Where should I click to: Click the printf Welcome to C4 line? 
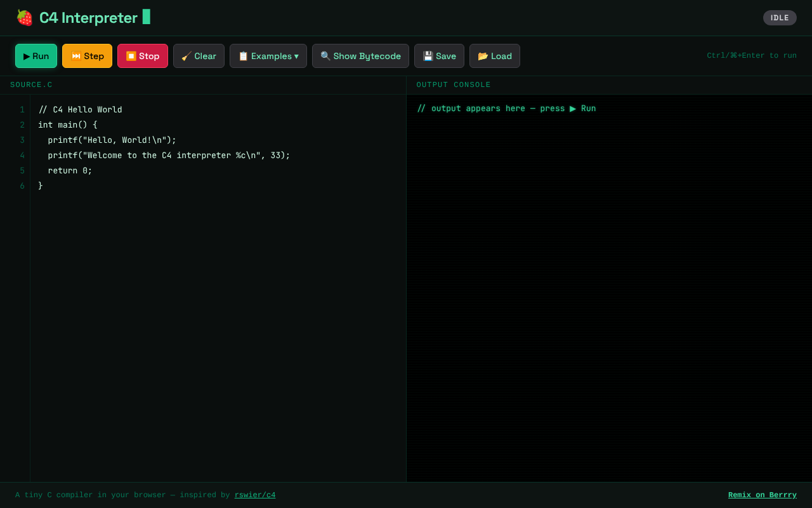coord(169,156)
